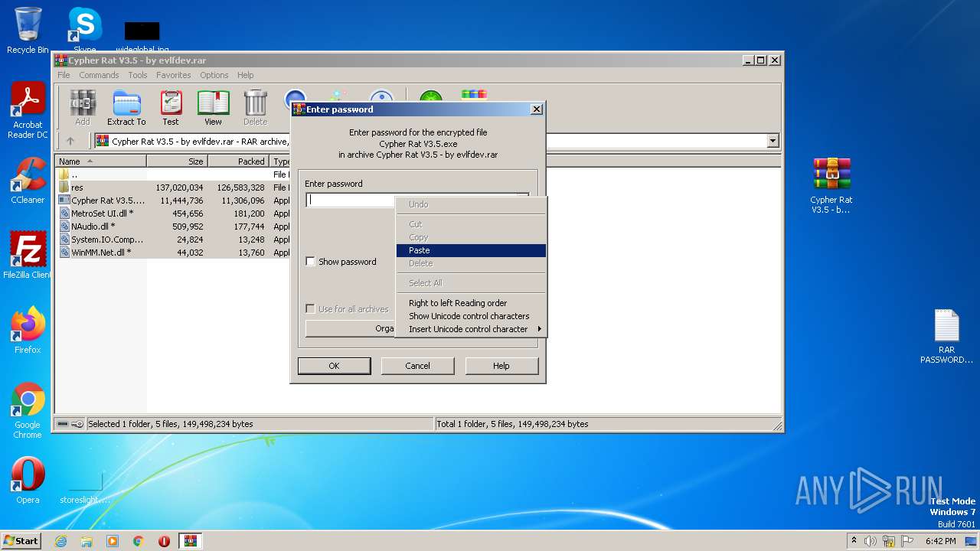The width and height of the screenshot is (980, 551).
Task: Click OK in the Enter password dialog
Action: pyautogui.click(x=334, y=366)
